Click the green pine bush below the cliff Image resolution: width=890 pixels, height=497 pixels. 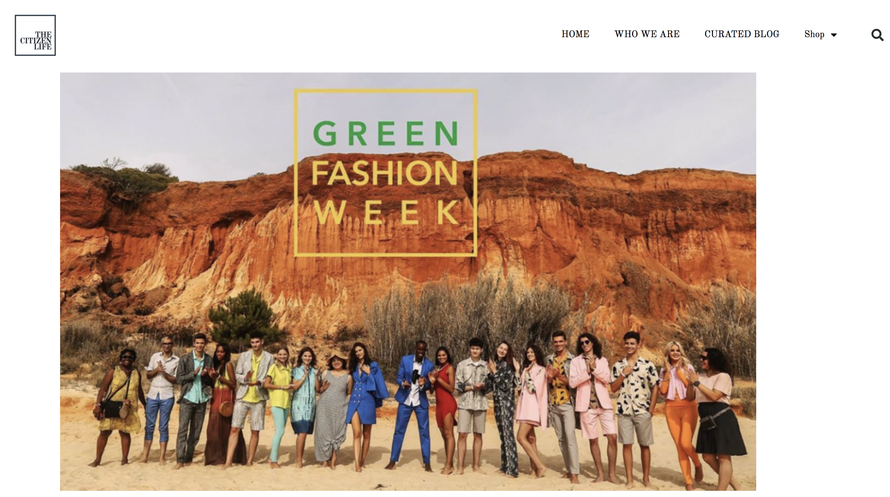(244, 317)
